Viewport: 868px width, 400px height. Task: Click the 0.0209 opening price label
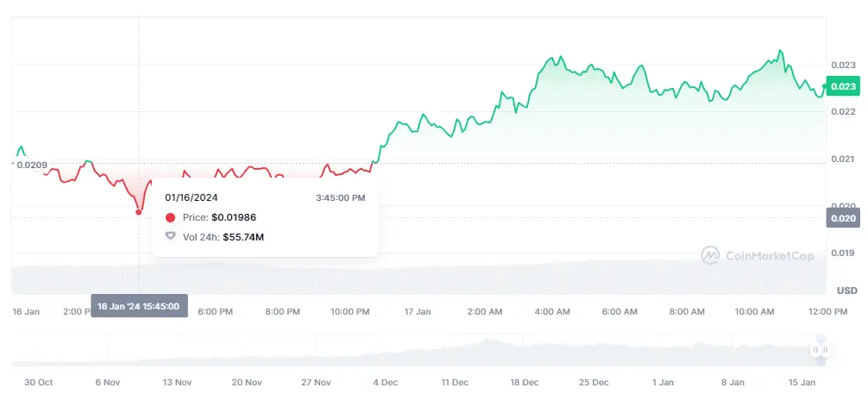coord(31,165)
